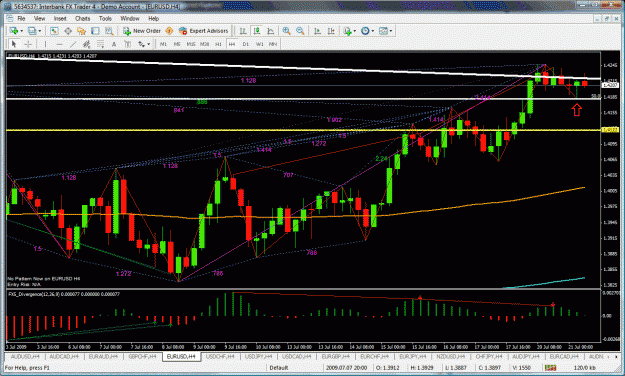Open the arrows objects dropdown
The height and width of the screenshot is (376, 625).
[x=149, y=44]
